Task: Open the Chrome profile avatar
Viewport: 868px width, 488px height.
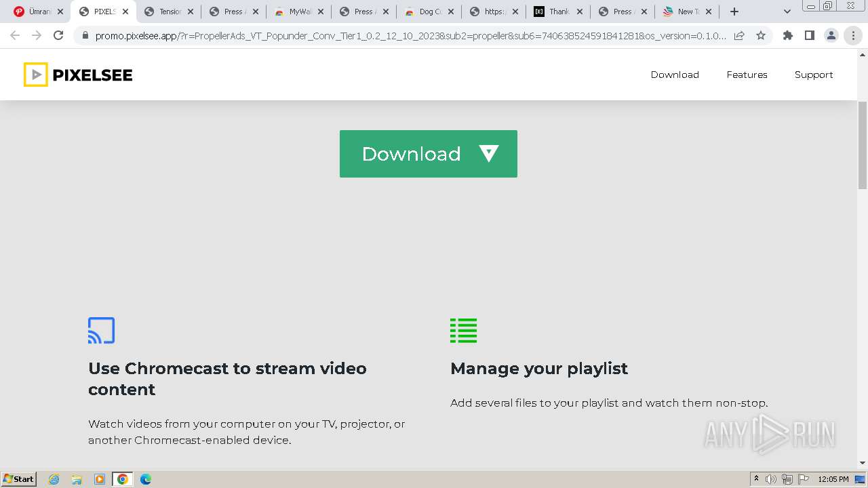Action: (x=831, y=35)
